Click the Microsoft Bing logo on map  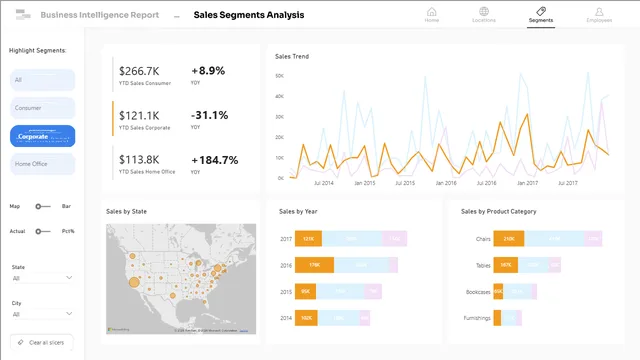[119, 329]
